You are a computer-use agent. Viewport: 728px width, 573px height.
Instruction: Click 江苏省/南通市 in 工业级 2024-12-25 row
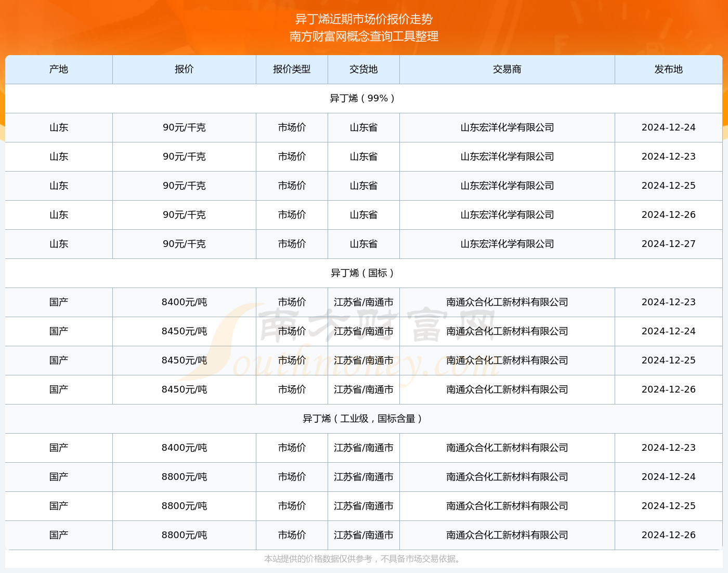tap(363, 506)
